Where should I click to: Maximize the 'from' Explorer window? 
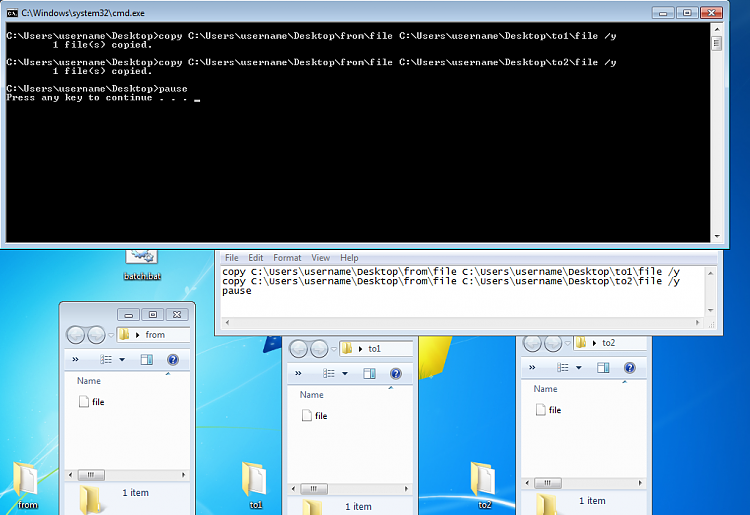pyautogui.click(x=153, y=315)
